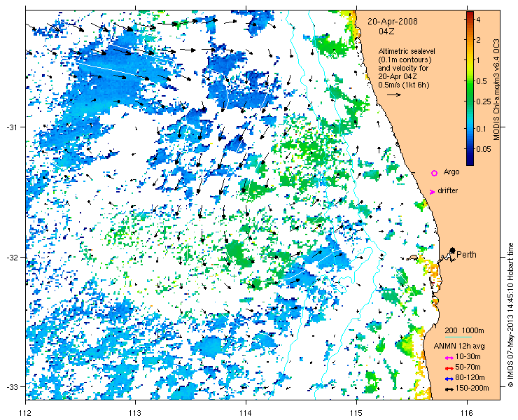This screenshot has width=518, height=420.
Task: Click the 'Argo' legend label
Action: (451, 171)
